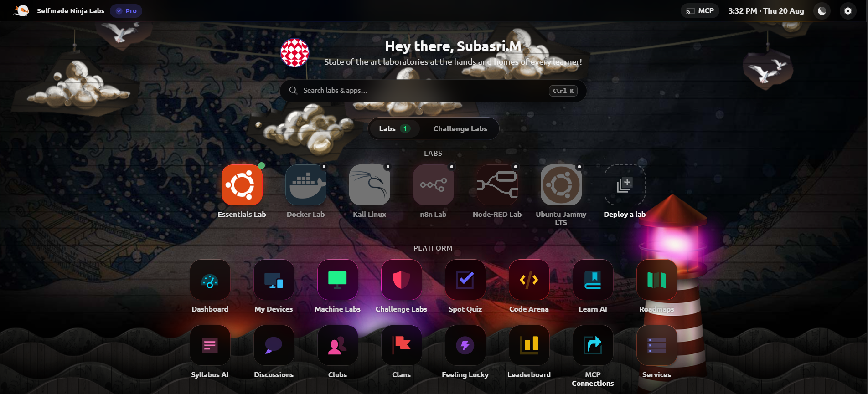View the Leaderboard
The image size is (868, 394).
click(529, 345)
